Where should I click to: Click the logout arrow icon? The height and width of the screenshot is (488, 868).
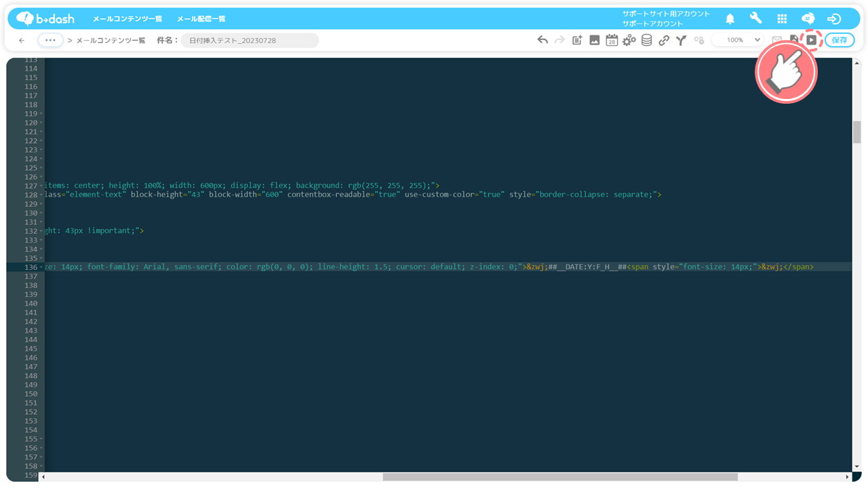[x=834, y=19]
